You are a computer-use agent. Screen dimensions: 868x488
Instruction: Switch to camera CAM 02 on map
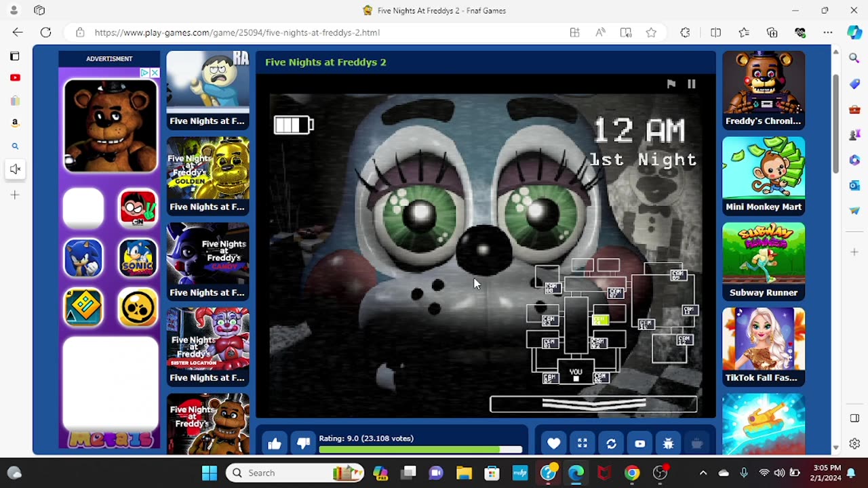[599, 343]
